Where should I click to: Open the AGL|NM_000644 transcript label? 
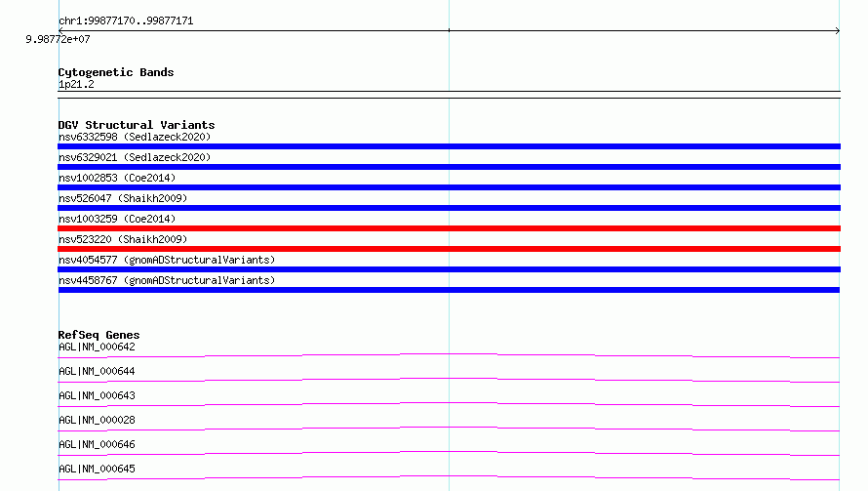pyautogui.click(x=97, y=371)
